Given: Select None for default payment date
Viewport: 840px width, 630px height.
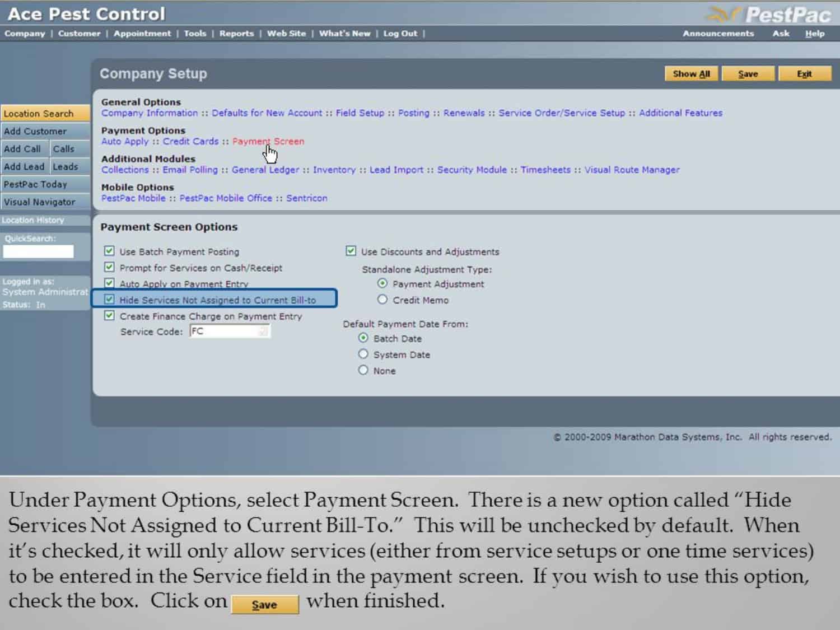Looking at the screenshot, I should point(363,370).
